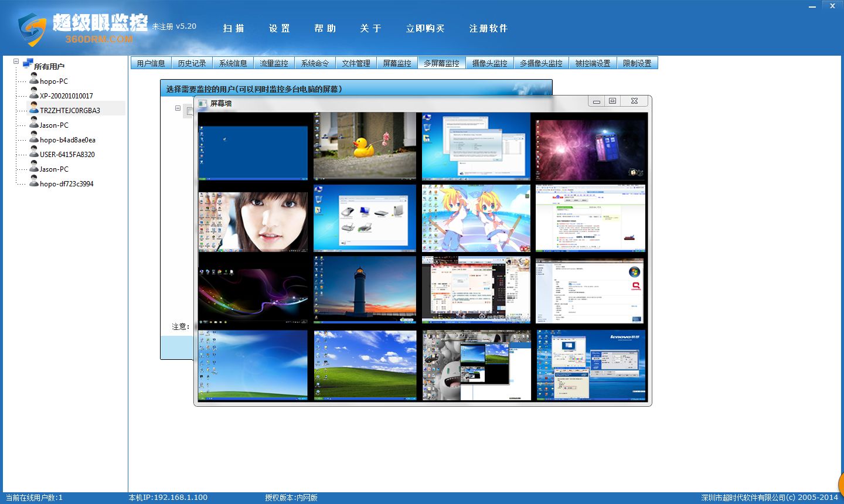The height and width of the screenshot is (504, 844).
Task: Select user TR2ZHTEJC0RGBA3 in the tree
Action: pos(70,111)
